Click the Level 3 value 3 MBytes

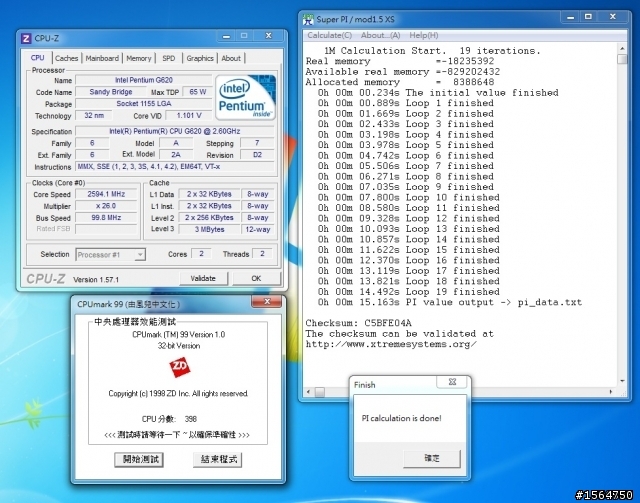[x=209, y=229]
